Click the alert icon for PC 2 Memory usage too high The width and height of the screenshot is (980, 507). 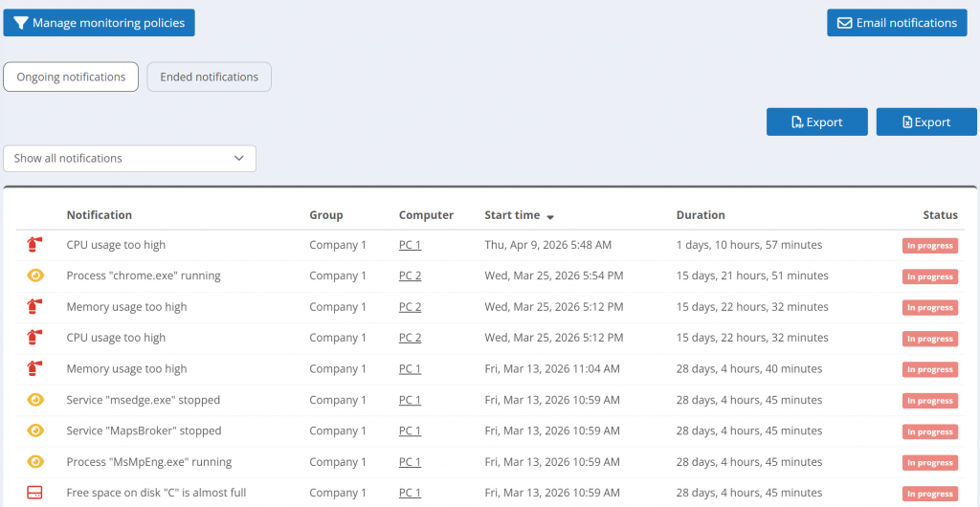(x=35, y=306)
